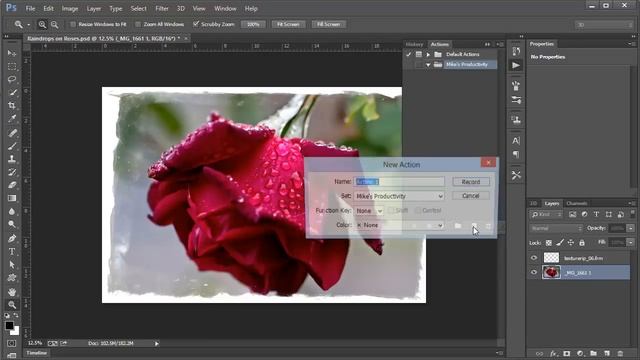Hide the _MG_1661 layer's eye icon
Image resolution: width=640 pixels, height=360 pixels.
(x=534, y=272)
